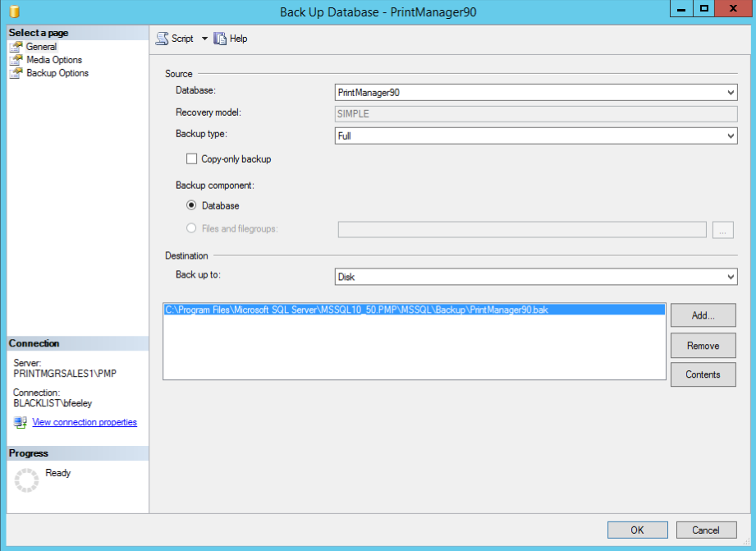This screenshot has height=551, width=756.
Task: Click the Back up to: field label
Action: click(198, 274)
